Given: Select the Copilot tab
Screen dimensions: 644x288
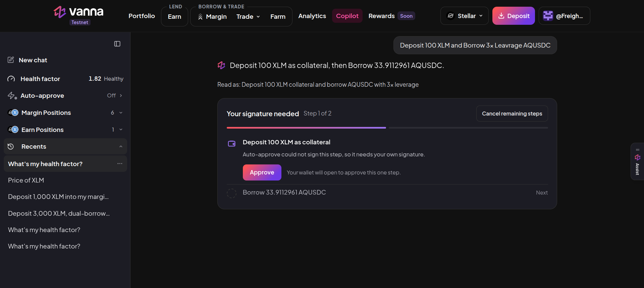Looking at the screenshot, I should point(347,16).
